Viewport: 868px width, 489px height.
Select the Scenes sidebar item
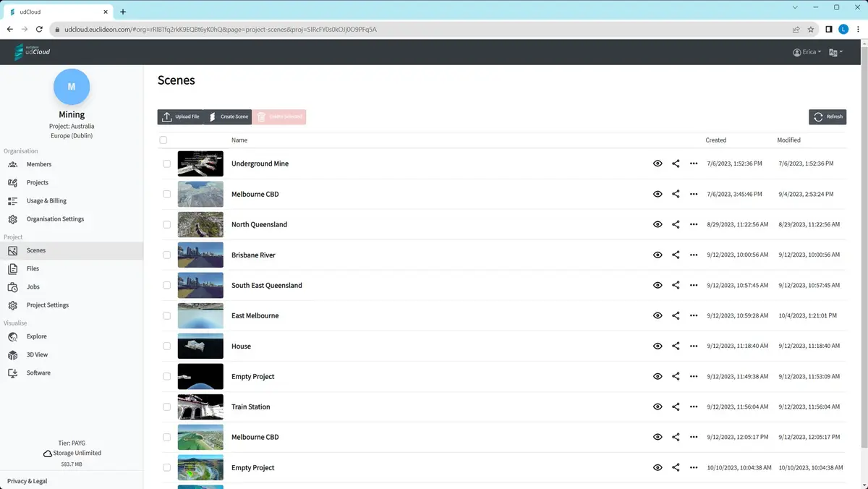pos(72,250)
